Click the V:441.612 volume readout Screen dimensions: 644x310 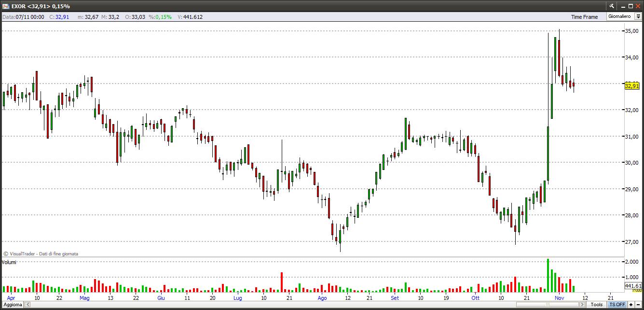tap(190, 17)
